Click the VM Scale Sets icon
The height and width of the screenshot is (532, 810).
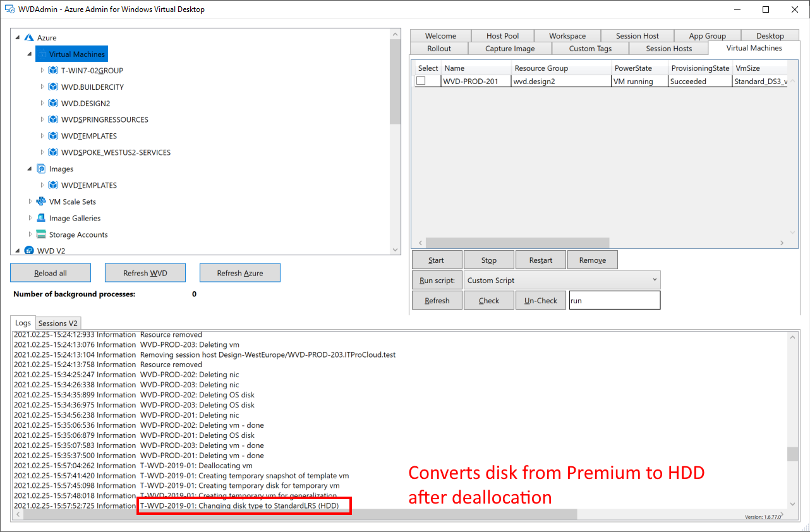41,202
